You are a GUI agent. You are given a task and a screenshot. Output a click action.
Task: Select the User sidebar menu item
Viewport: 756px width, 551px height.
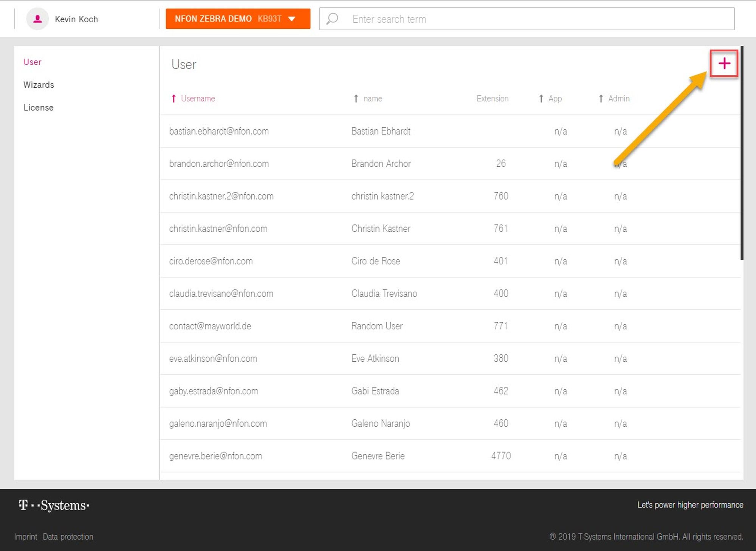(x=33, y=62)
